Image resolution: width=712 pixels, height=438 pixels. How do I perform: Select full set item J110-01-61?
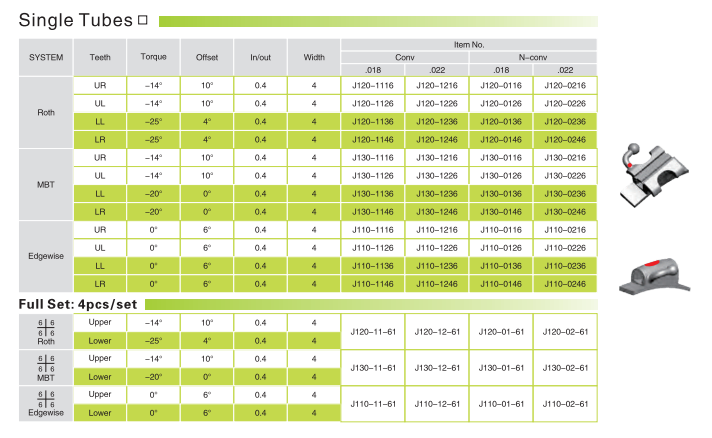coord(501,404)
